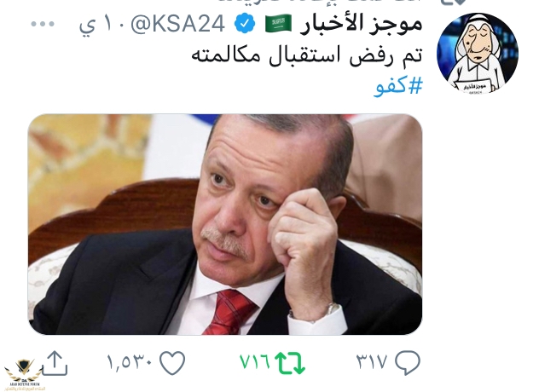Like the tweet with the heart icon
Screen dimensions: 539x392
172,363
